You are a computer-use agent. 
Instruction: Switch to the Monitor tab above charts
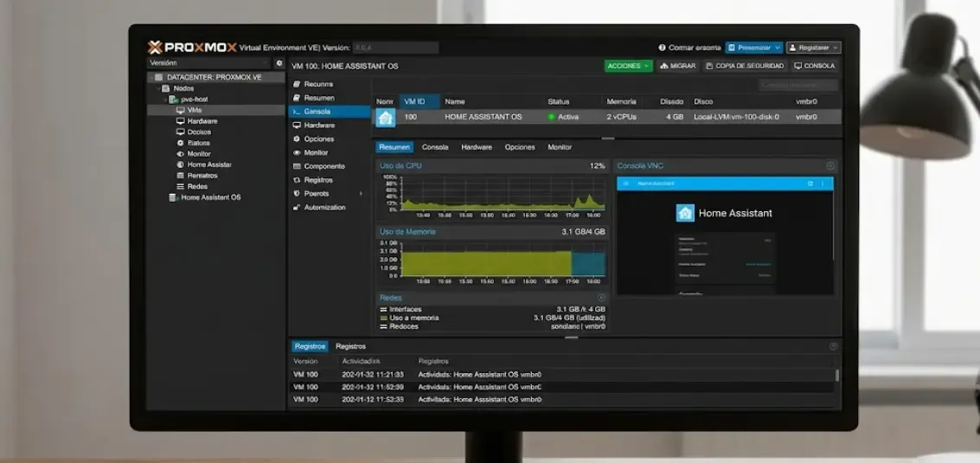[x=560, y=147]
